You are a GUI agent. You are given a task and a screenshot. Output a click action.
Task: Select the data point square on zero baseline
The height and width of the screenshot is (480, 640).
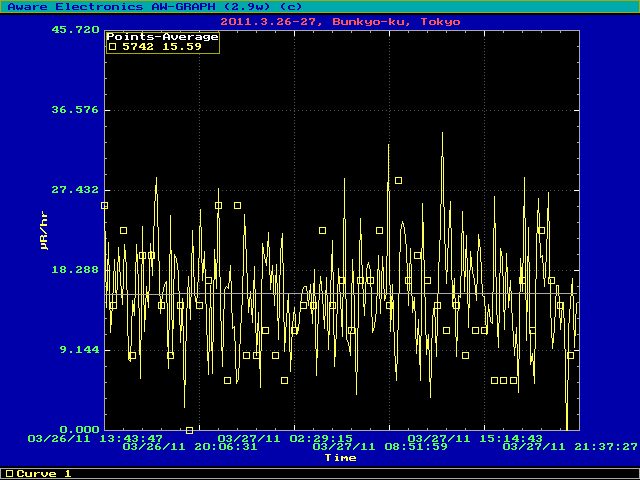(x=190, y=430)
